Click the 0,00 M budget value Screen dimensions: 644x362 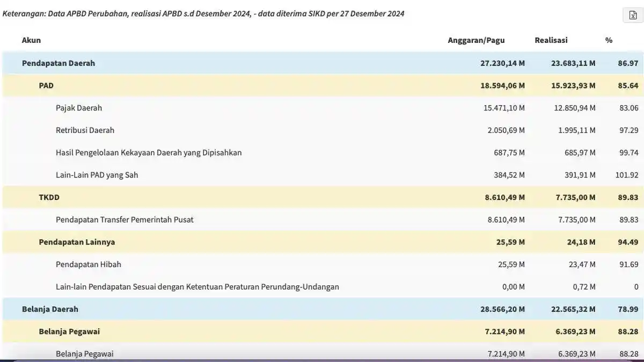[514, 287]
